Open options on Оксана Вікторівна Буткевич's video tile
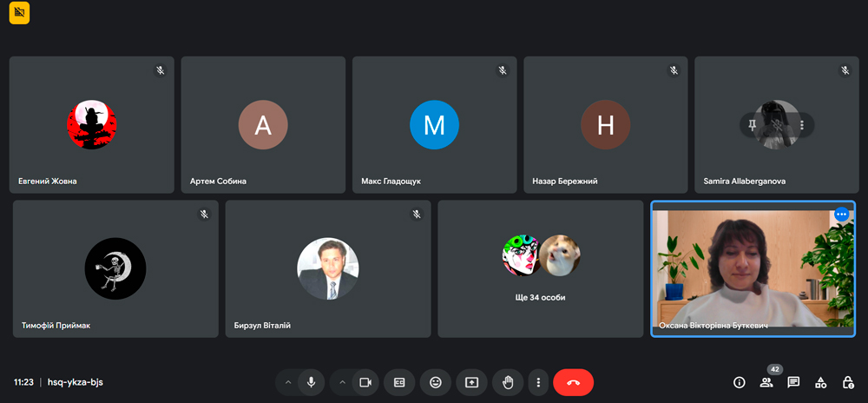Image resolution: width=868 pixels, height=403 pixels. [841, 215]
